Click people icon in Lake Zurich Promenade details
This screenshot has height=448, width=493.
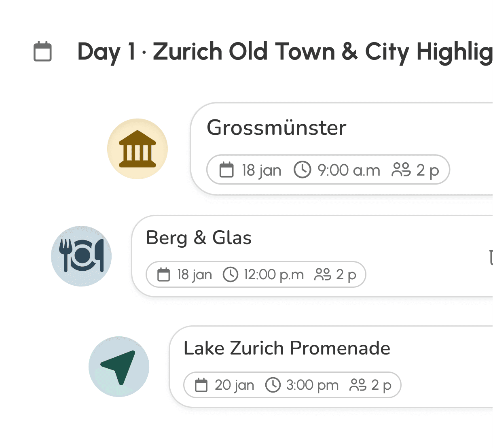(x=358, y=385)
